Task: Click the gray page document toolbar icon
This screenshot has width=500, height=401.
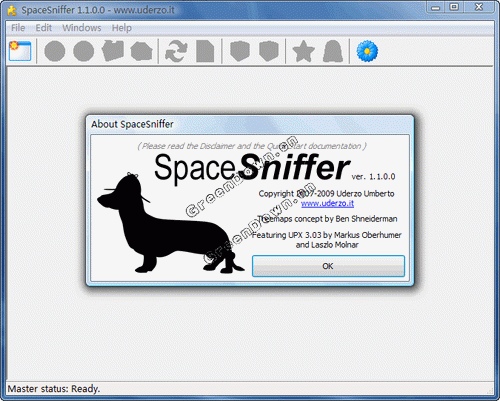Action: [x=205, y=51]
